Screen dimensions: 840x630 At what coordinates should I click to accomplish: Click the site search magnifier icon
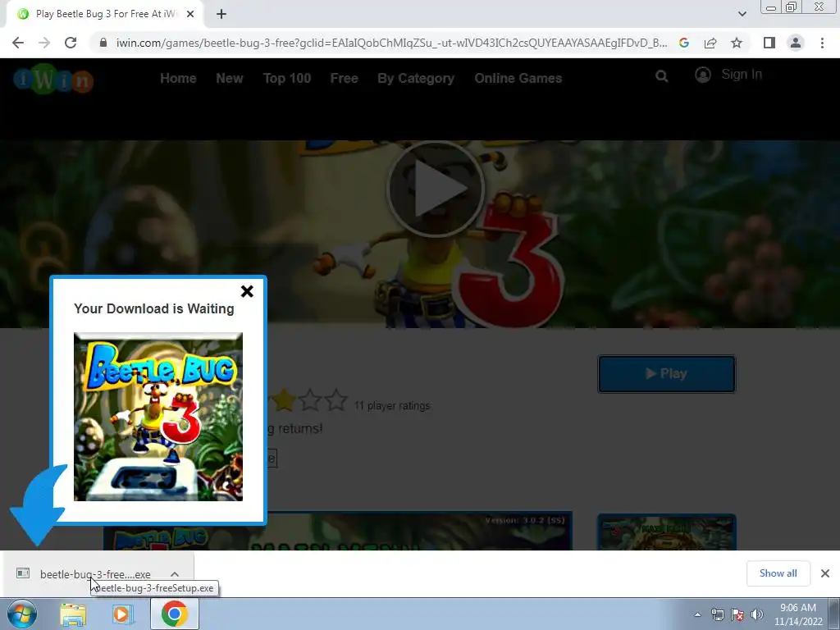(x=662, y=76)
